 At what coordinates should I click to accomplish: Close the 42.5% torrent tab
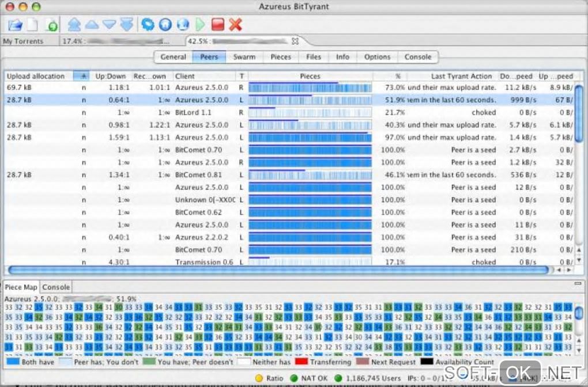pos(295,41)
